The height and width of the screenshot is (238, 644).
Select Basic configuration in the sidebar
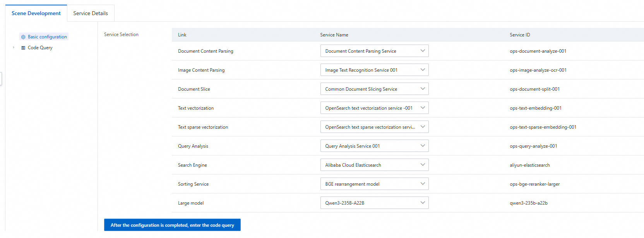47,37
